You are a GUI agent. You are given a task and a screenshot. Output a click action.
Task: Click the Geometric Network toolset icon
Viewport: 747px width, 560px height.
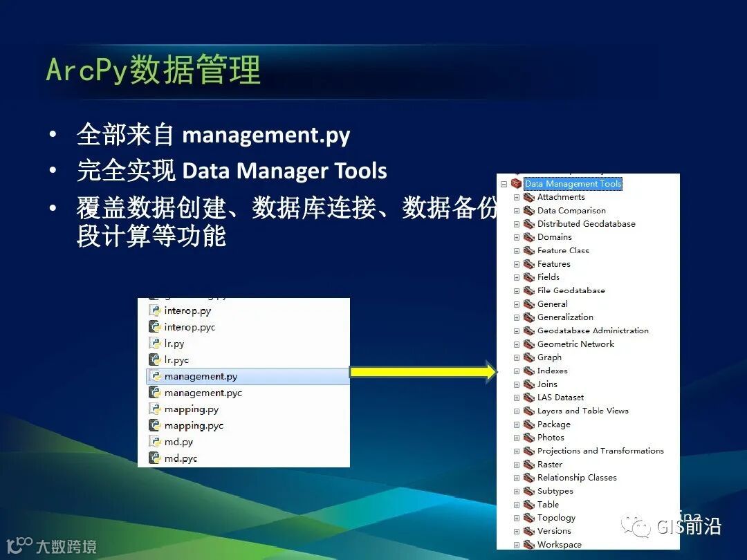click(x=529, y=344)
